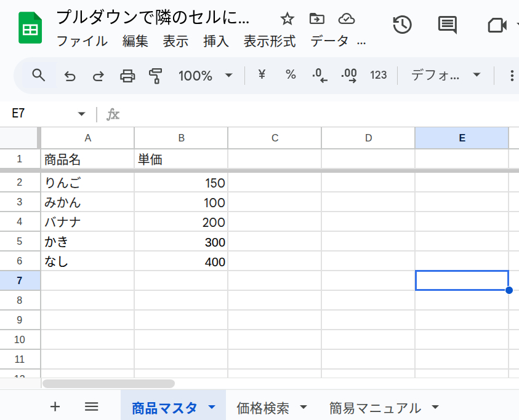The height and width of the screenshot is (420, 519).
Task: Open more number formats via 123 icon
Action: tap(378, 75)
